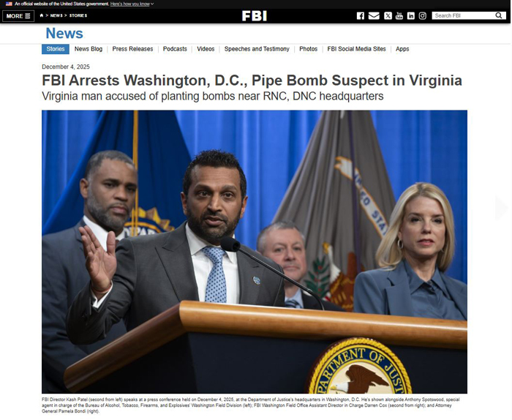The width and height of the screenshot is (512, 420).
Task: Select the Stories tab
Action: (x=56, y=49)
